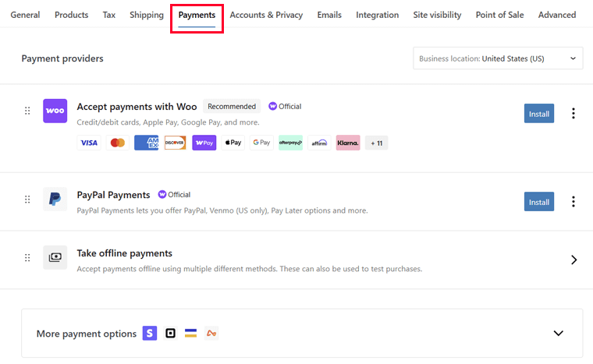Screen dimensions: 593x364
Task: Click the Visa card icon
Action: click(89, 143)
